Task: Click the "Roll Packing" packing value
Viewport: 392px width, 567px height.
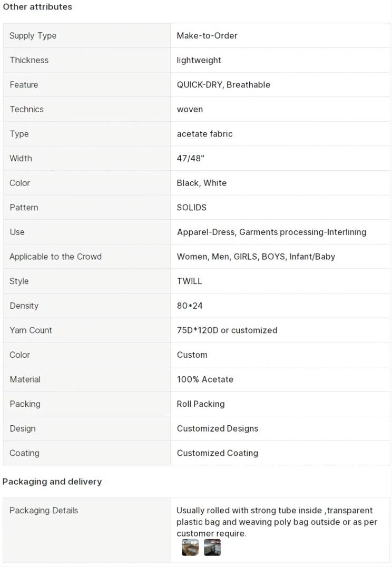Action: point(201,404)
